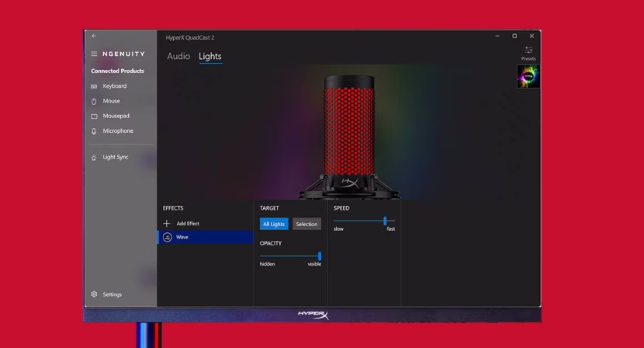This screenshot has height=348, width=644.
Task: Click the NGENUITY logo text
Action: (123, 54)
